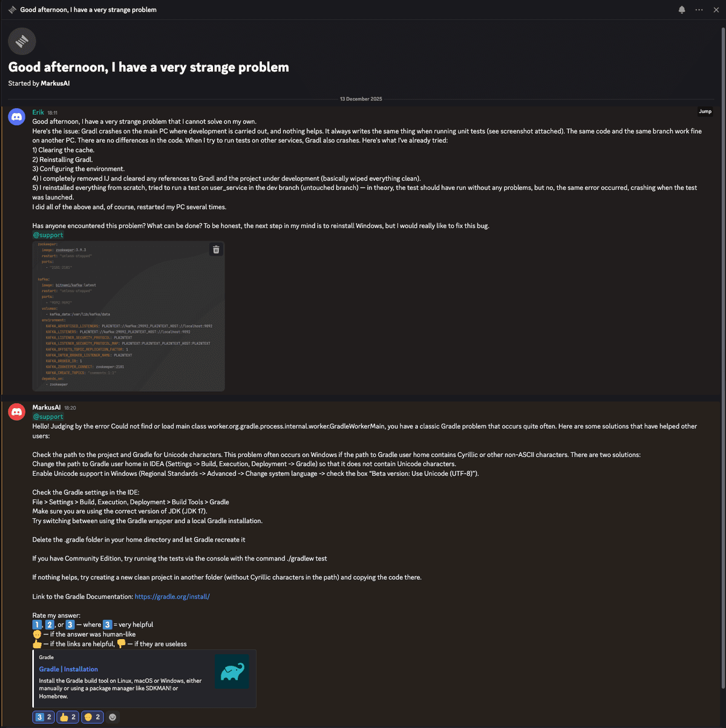This screenshot has width=726, height=728.
Task: Open notification settings via the bell icon
Action: [682, 10]
